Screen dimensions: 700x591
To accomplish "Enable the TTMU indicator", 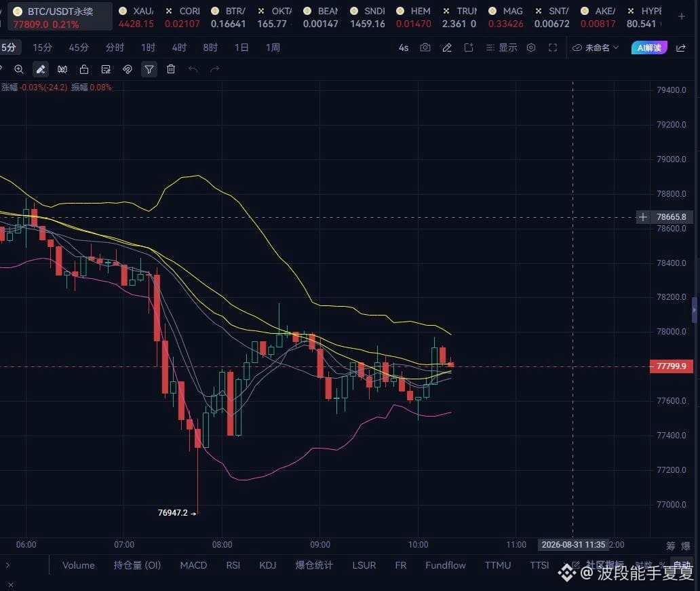I will coord(498,565).
